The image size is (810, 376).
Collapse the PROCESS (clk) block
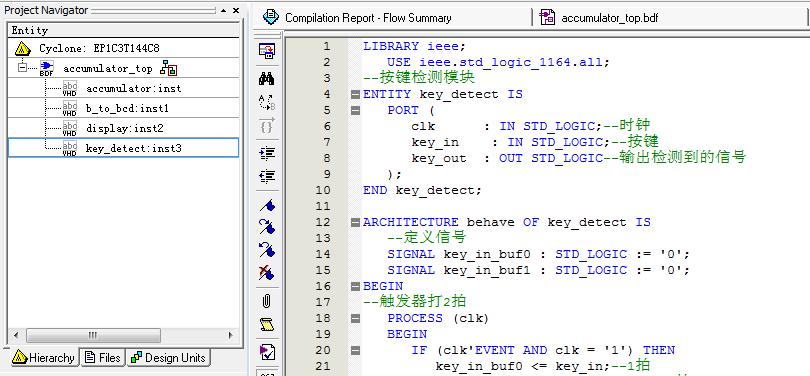[355, 319]
